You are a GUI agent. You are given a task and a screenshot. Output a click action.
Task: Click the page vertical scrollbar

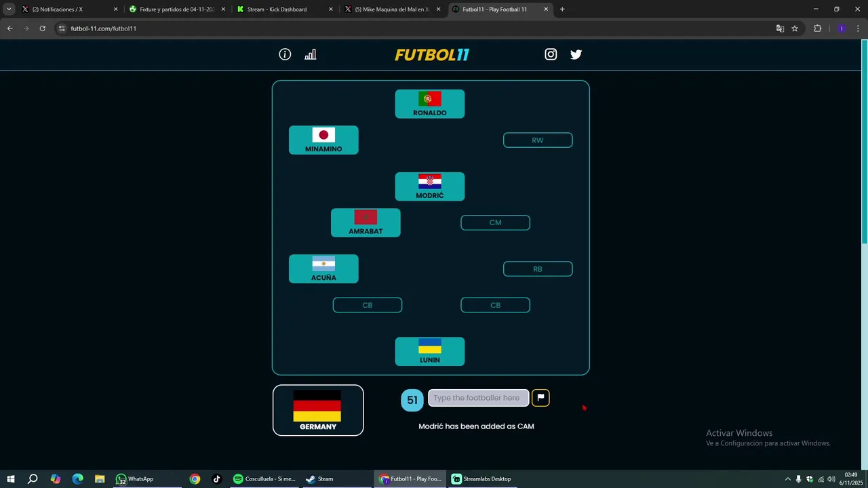coord(864,142)
